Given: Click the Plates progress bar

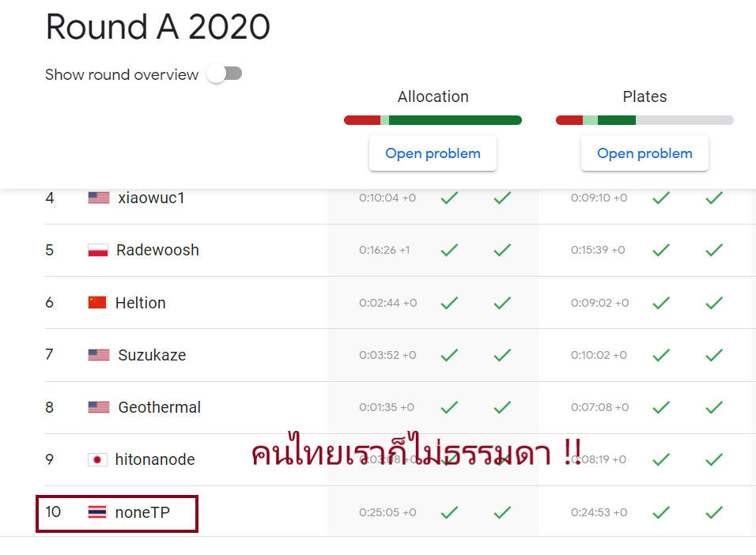Looking at the screenshot, I should tap(644, 120).
